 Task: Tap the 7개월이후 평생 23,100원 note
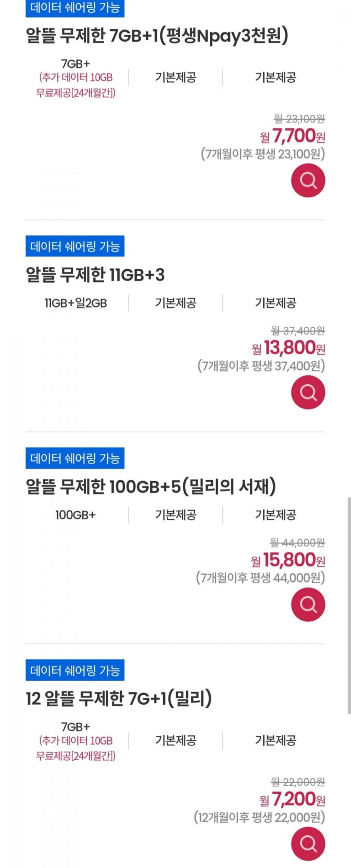click(263, 154)
